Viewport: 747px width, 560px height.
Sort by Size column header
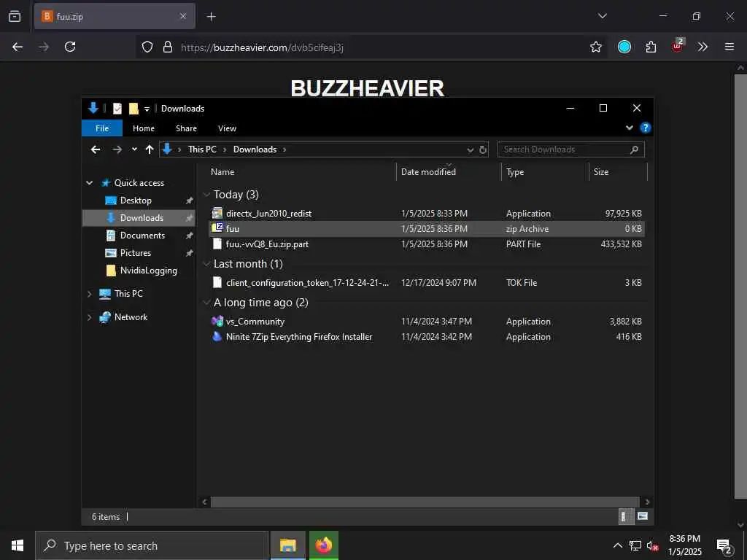click(x=618, y=172)
